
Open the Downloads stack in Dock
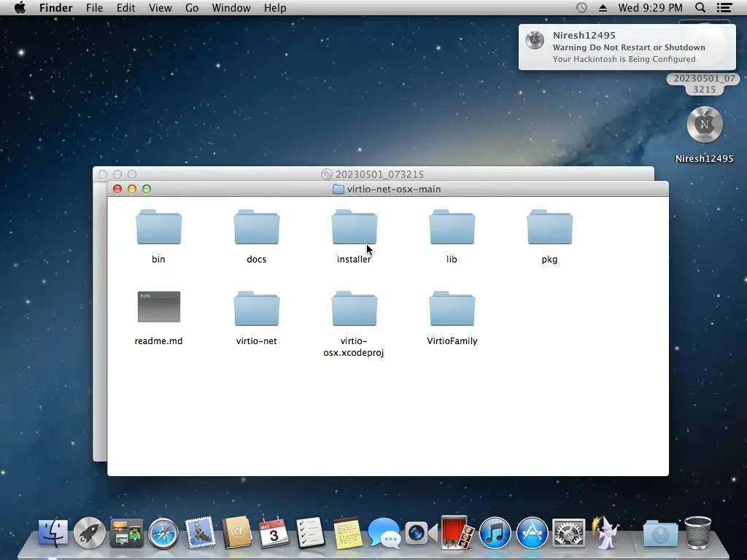660,533
